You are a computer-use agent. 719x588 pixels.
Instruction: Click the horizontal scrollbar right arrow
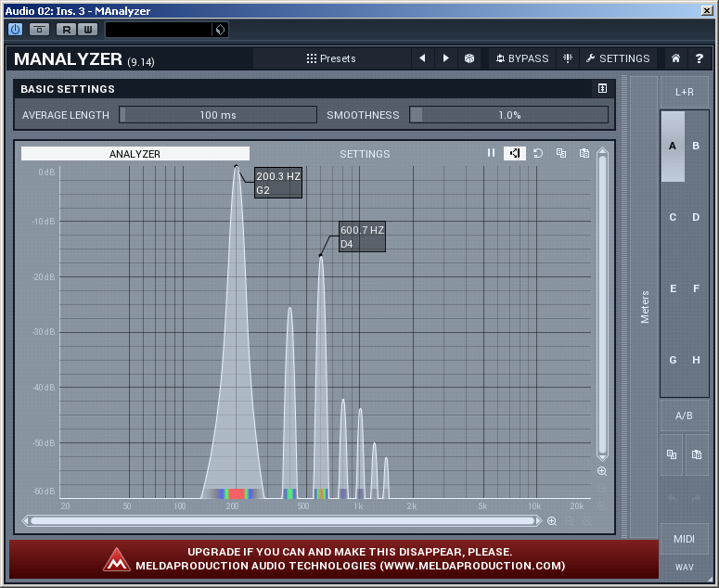pos(538,521)
